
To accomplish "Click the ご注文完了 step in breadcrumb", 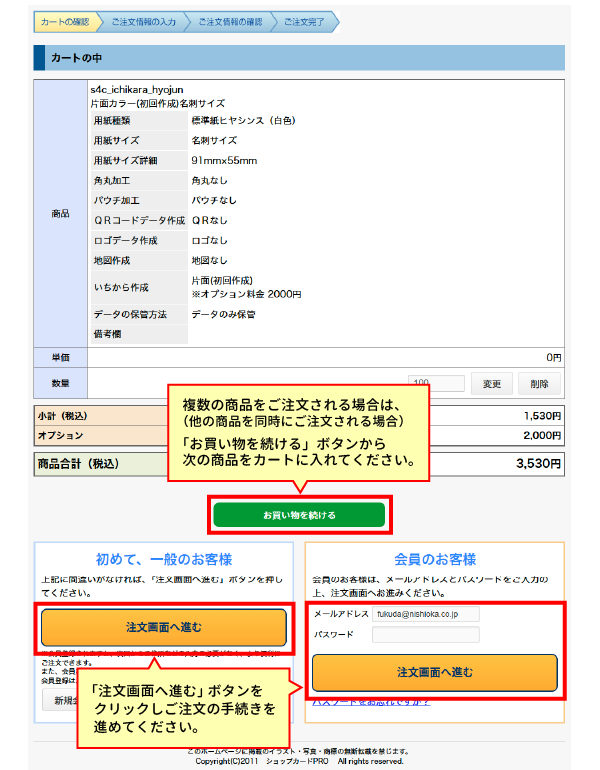I will tap(306, 22).
